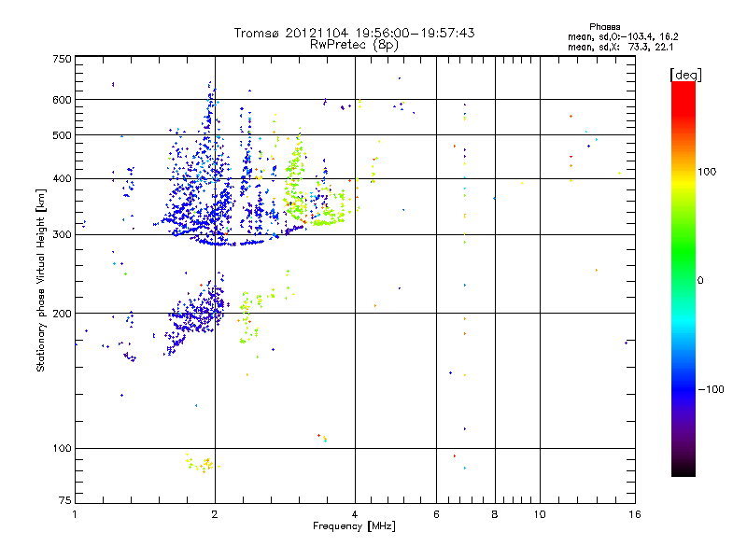
Task: Select the subtitle "RwPretec (8p)"
Action: pyautogui.click(x=354, y=45)
